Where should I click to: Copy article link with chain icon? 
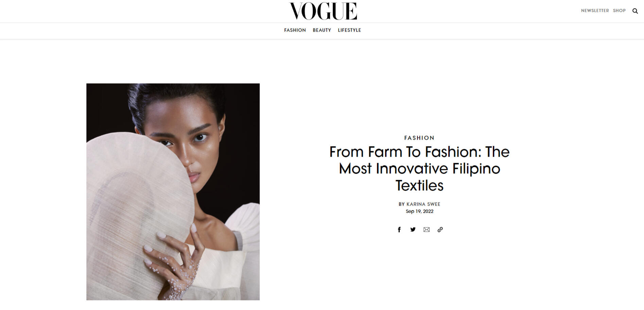coord(440,229)
